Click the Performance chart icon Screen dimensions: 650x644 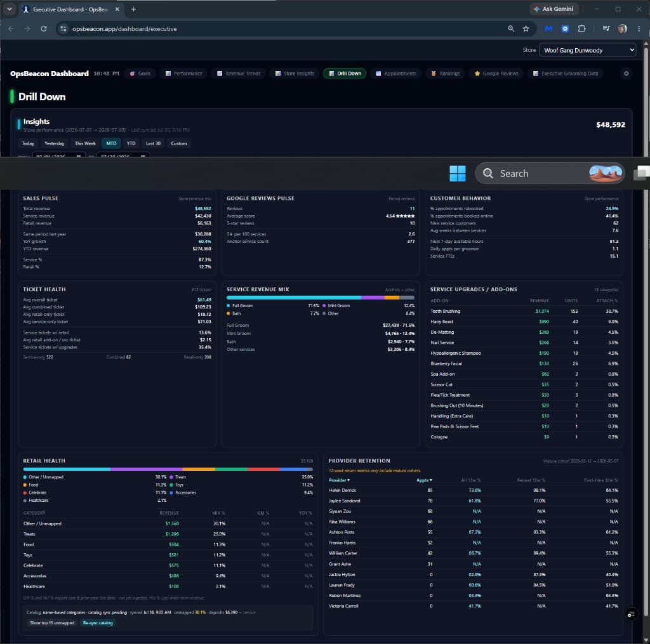168,74
